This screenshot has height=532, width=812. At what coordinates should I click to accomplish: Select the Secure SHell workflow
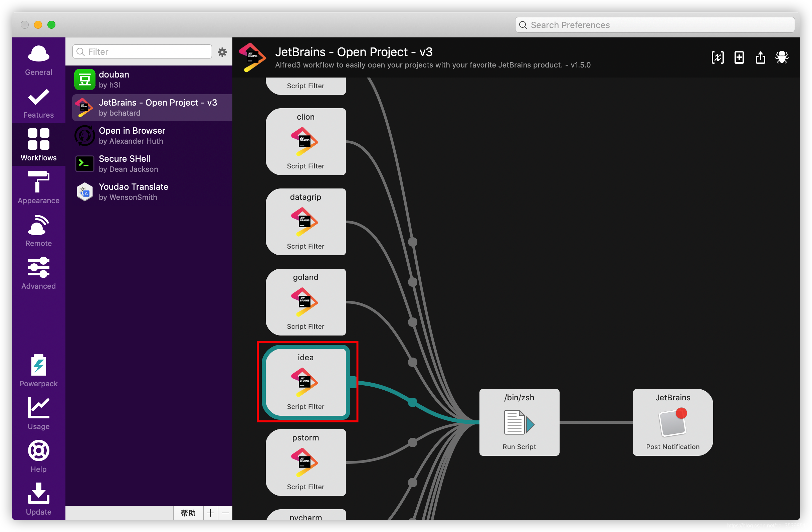(x=152, y=163)
